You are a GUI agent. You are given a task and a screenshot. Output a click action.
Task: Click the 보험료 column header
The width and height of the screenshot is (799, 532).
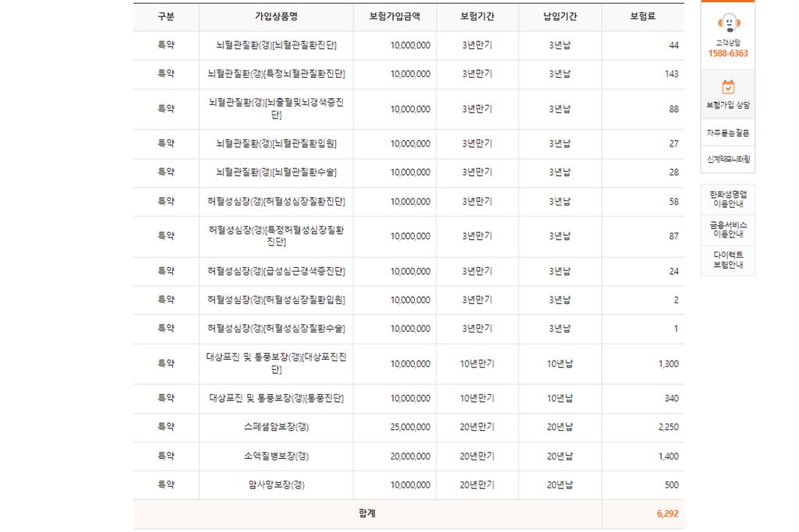(643, 16)
